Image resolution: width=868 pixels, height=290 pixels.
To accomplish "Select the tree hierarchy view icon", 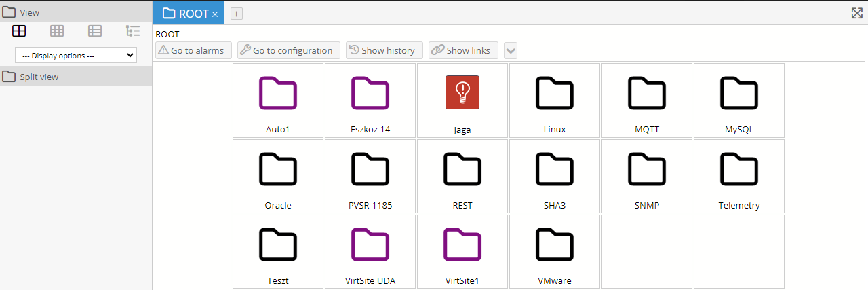I will click(x=133, y=31).
